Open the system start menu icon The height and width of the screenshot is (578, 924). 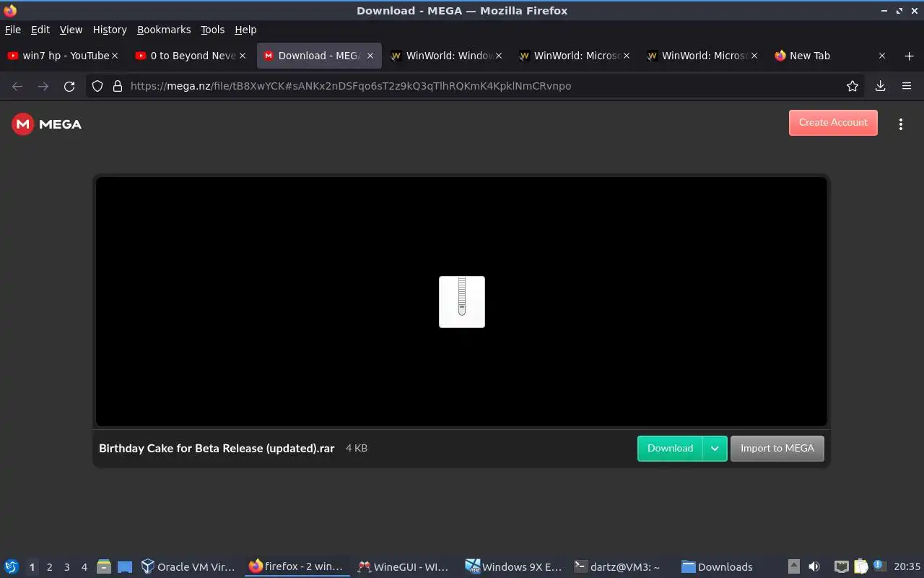pos(12,567)
